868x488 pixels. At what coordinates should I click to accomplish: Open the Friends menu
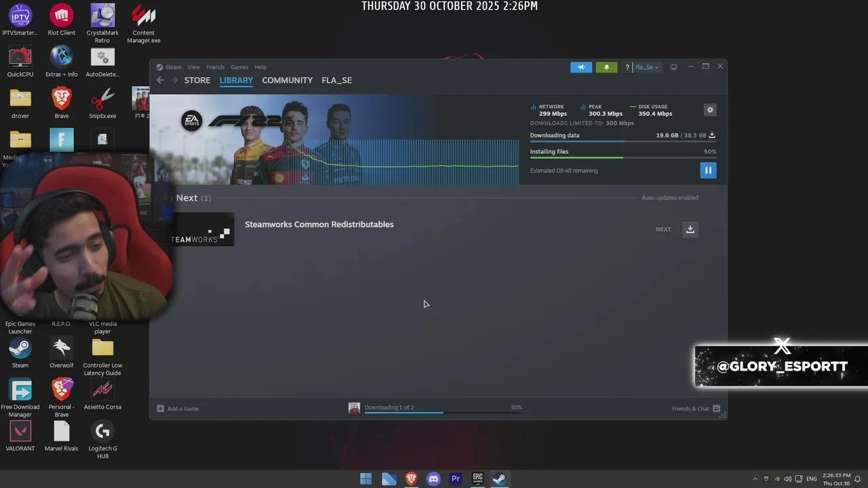point(215,67)
